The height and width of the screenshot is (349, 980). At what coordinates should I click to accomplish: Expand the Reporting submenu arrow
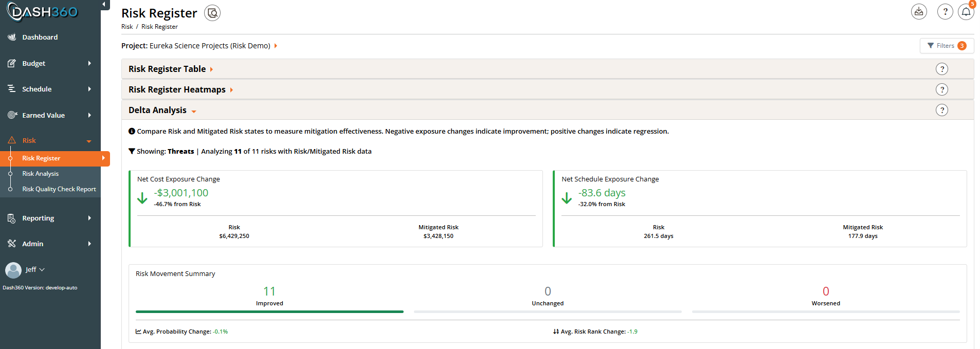coord(89,218)
